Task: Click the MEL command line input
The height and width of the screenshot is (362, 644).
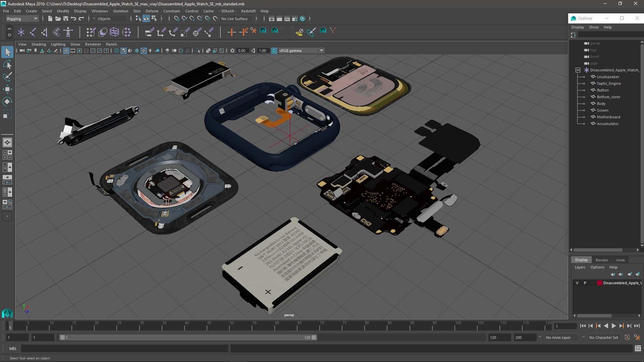Action: click(x=124, y=349)
